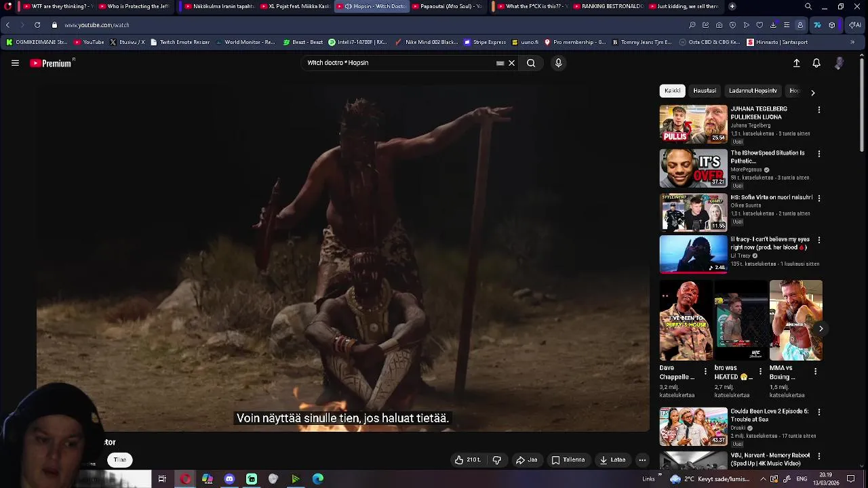Open Discord from the taskbar
Screen dimensions: 868x488
tap(229, 479)
